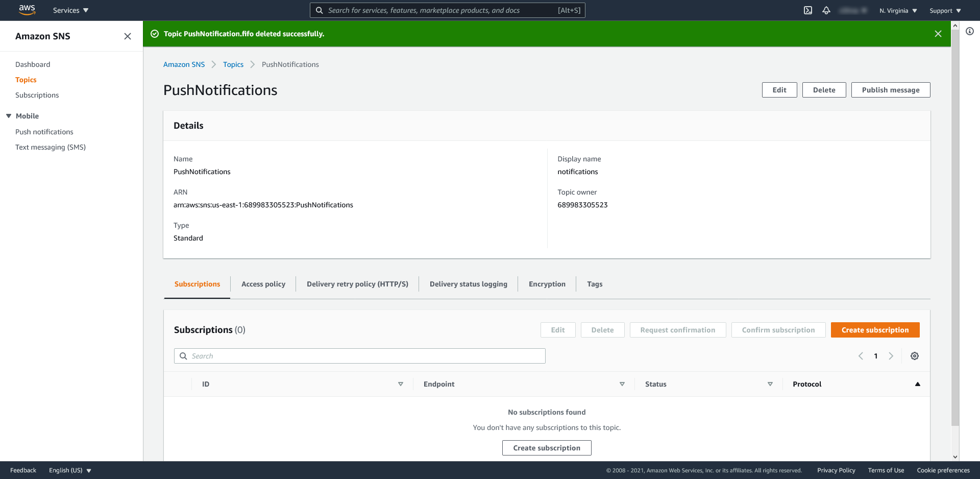Select Topics in the sidebar
This screenshot has width=980, height=479.
tap(26, 80)
